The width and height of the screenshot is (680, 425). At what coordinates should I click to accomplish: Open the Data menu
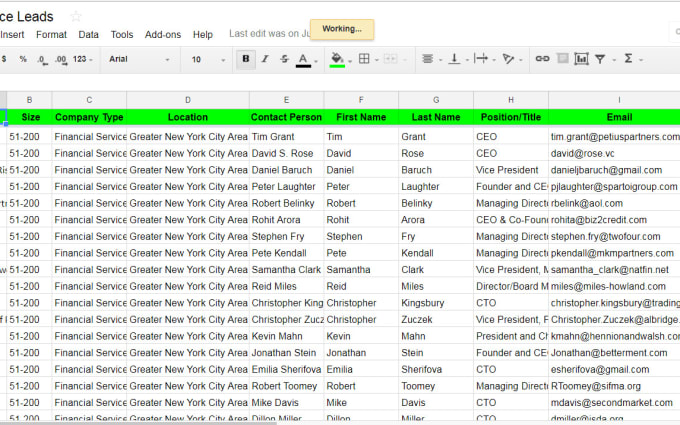pyautogui.click(x=88, y=35)
